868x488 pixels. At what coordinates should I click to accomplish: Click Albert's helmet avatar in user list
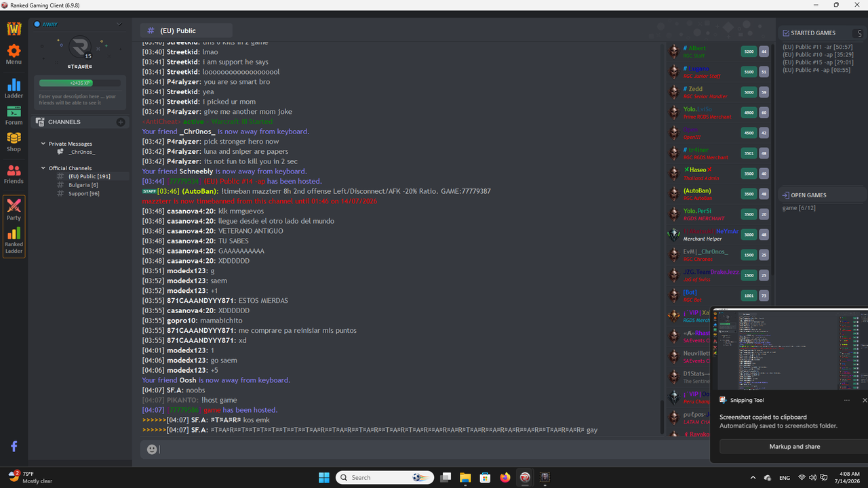tap(674, 52)
